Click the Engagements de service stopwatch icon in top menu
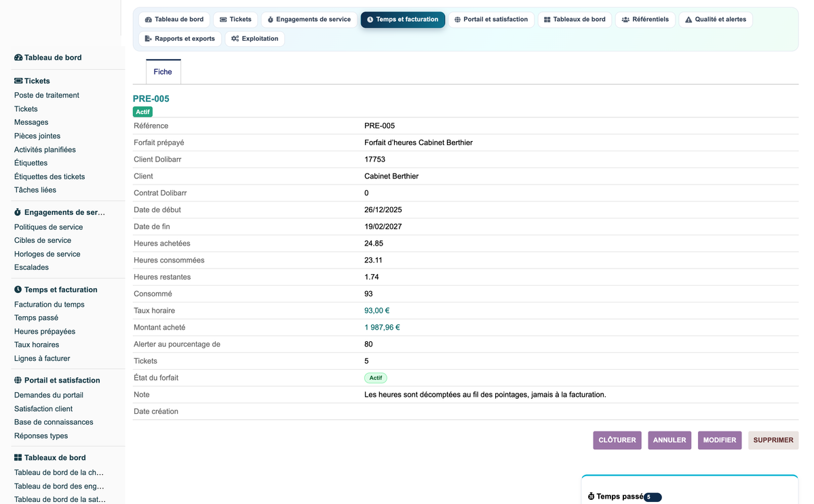814x504 pixels. pos(271,20)
